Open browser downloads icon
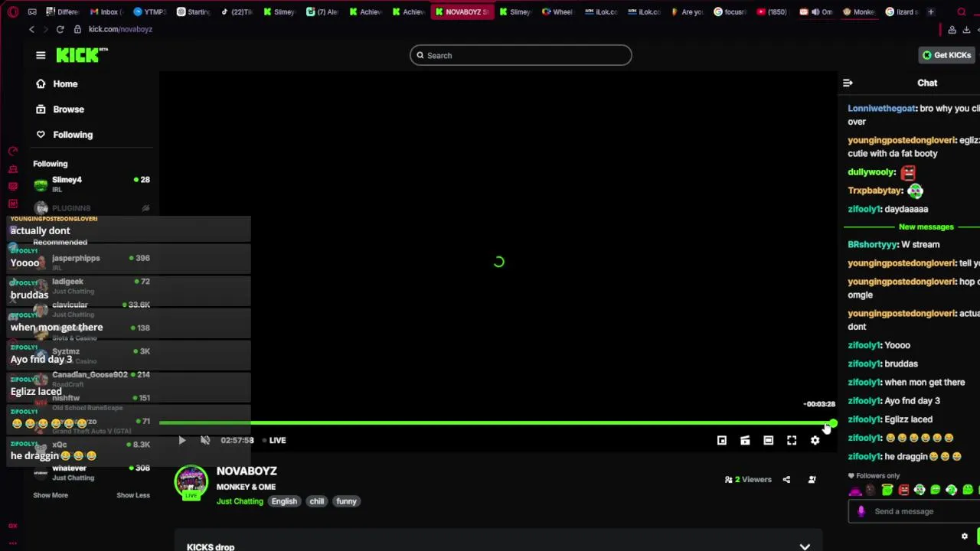980x551 pixels. [966, 29]
